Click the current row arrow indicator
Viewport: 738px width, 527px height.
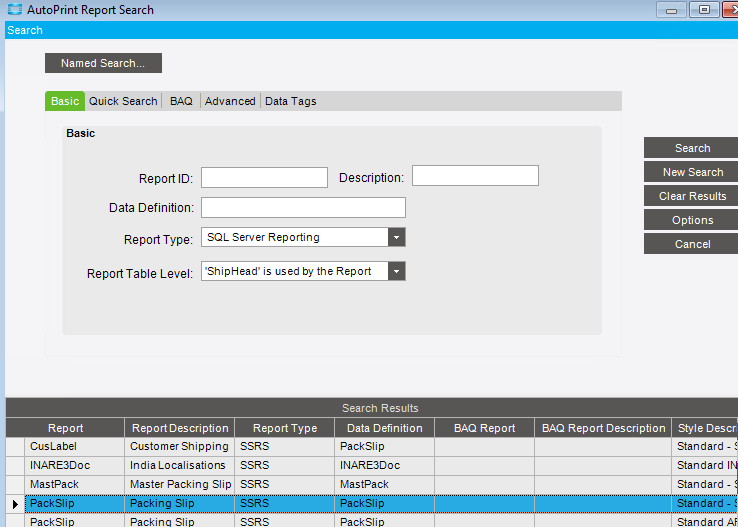coord(15,503)
